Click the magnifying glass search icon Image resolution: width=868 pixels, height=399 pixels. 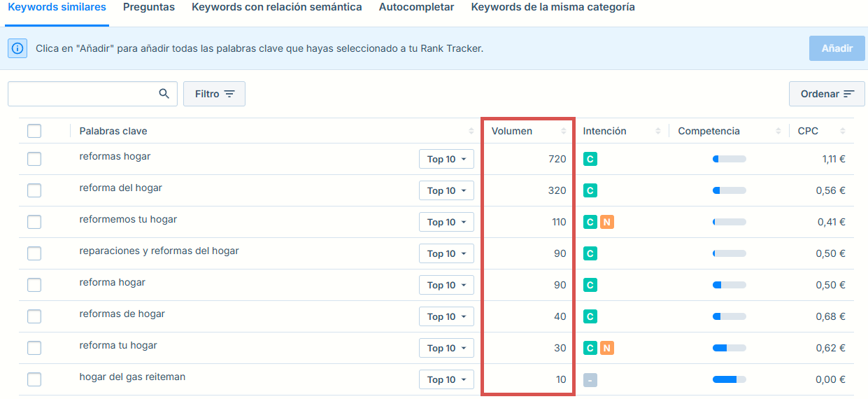[164, 94]
